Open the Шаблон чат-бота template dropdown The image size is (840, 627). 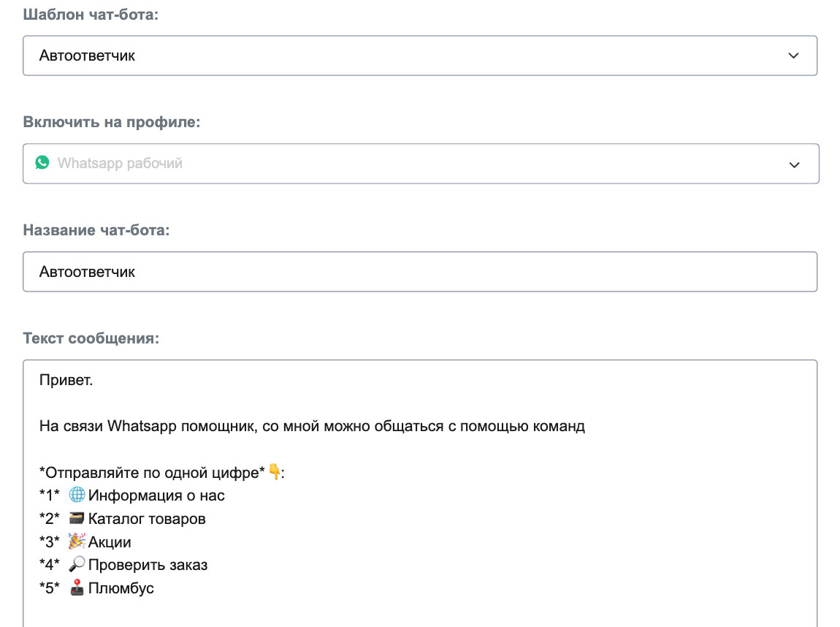click(x=419, y=56)
